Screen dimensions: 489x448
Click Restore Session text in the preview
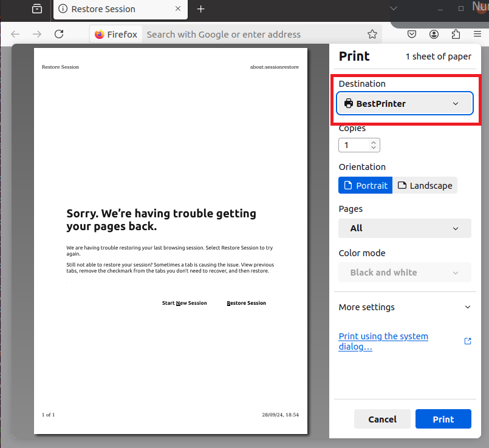click(x=247, y=303)
